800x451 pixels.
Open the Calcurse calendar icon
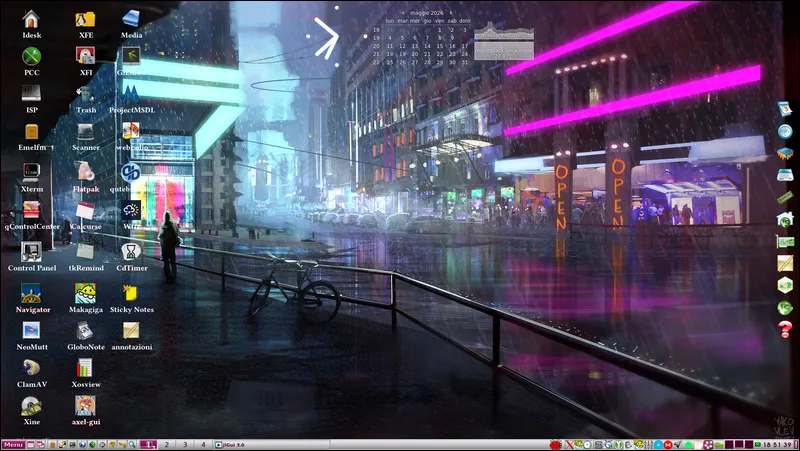85,210
